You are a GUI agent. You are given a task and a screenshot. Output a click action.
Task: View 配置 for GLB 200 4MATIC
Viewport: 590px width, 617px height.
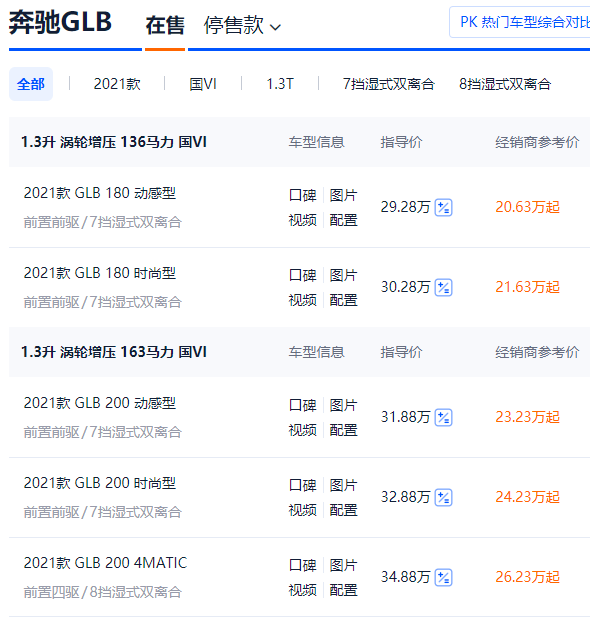click(x=344, y=590)
